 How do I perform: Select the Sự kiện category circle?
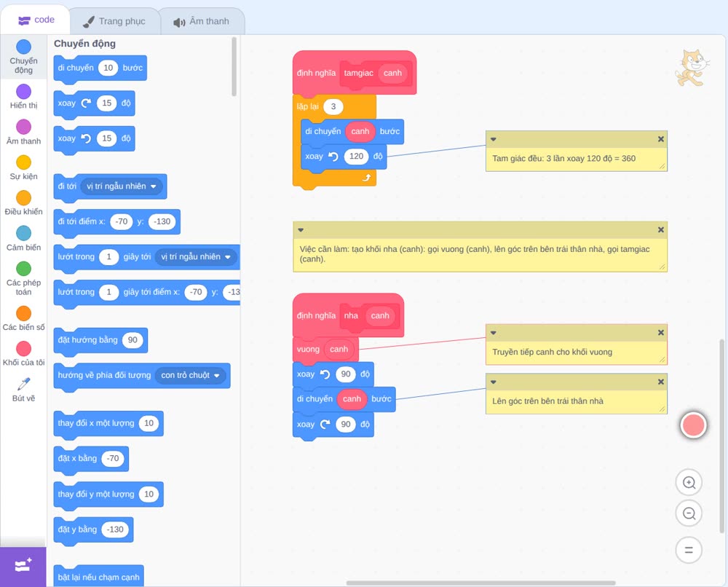pos(24,162)
